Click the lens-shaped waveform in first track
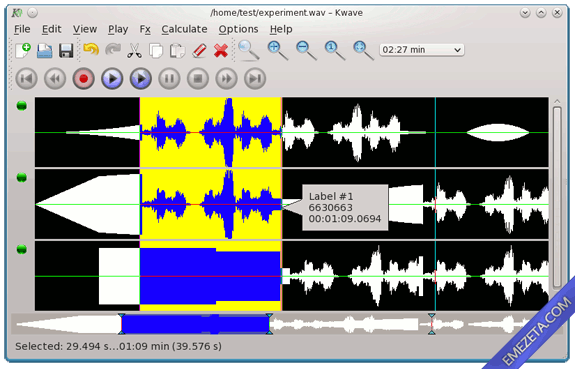575x369 pixels. coord(498,132)
